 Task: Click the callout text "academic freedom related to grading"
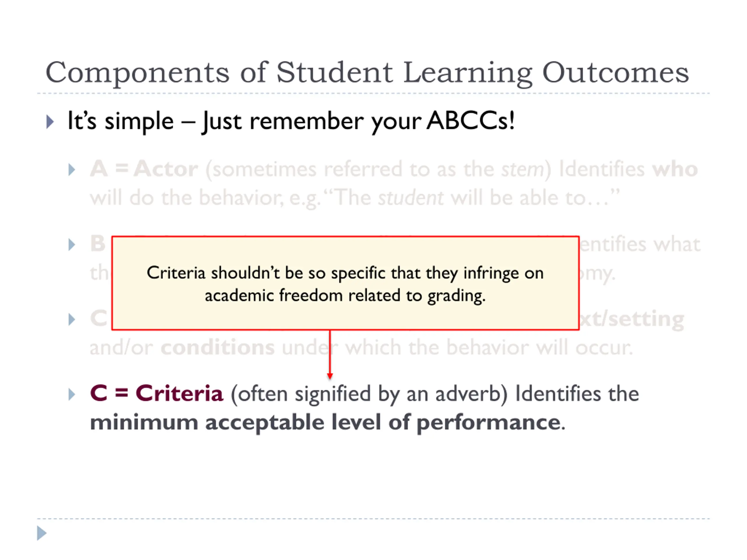345,296
